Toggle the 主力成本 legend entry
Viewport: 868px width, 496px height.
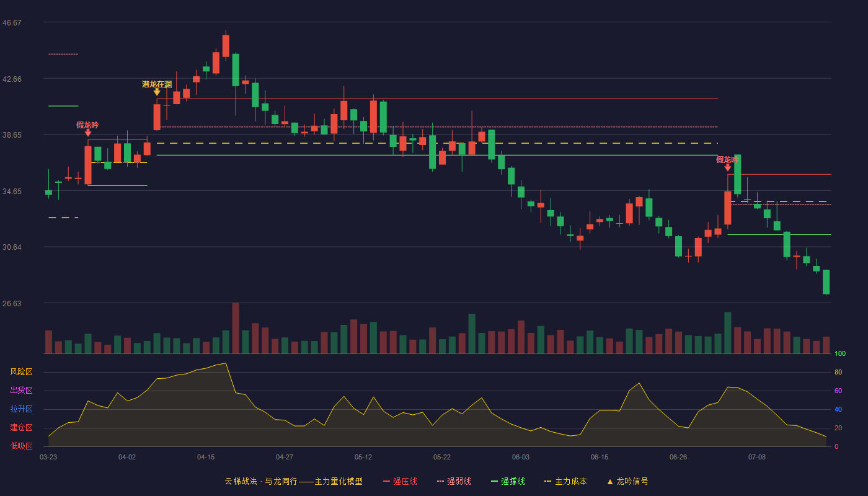[565, 481]
